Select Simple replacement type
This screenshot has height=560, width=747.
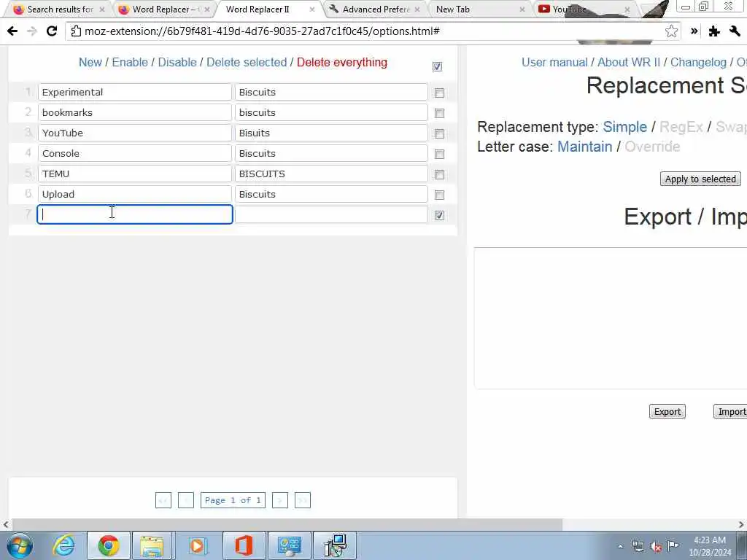(x=625, y=127)
